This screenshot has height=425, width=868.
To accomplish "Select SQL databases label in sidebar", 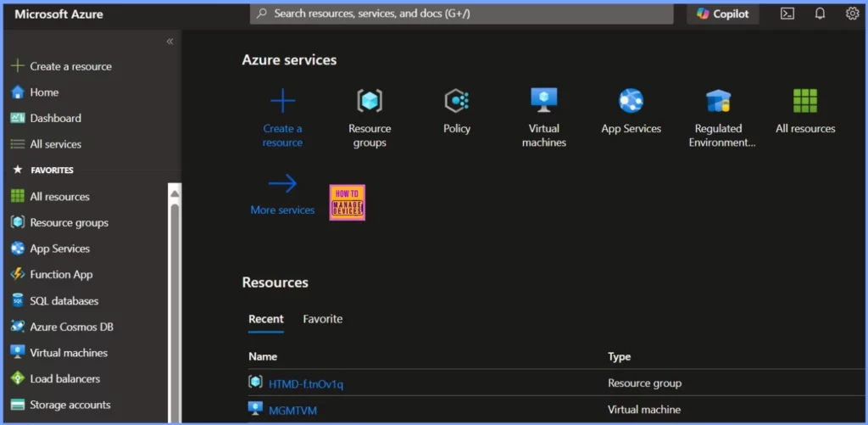I will tap(64, 301).
